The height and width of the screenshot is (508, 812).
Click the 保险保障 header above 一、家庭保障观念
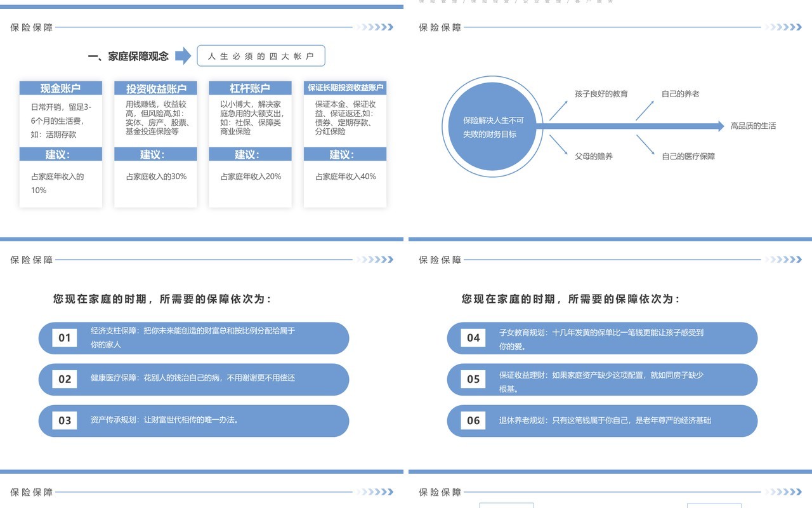click(32, 27)
